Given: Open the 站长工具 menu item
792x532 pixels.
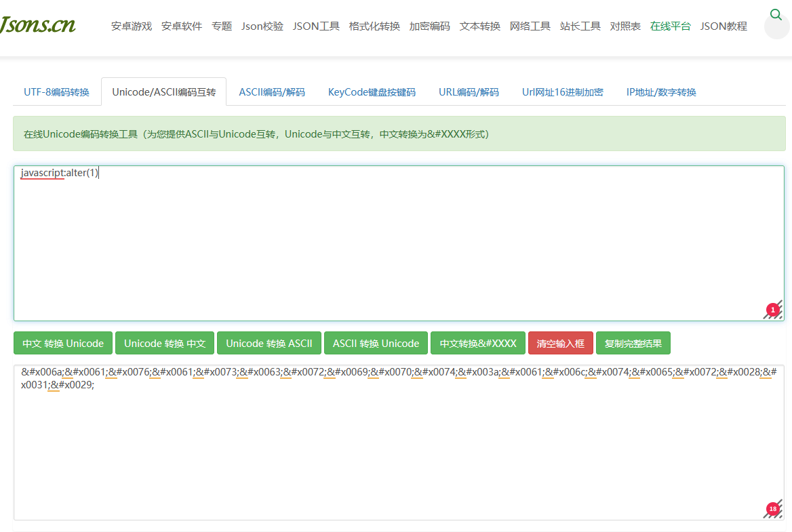Looking at the screenshot, I should click(580, 26).
